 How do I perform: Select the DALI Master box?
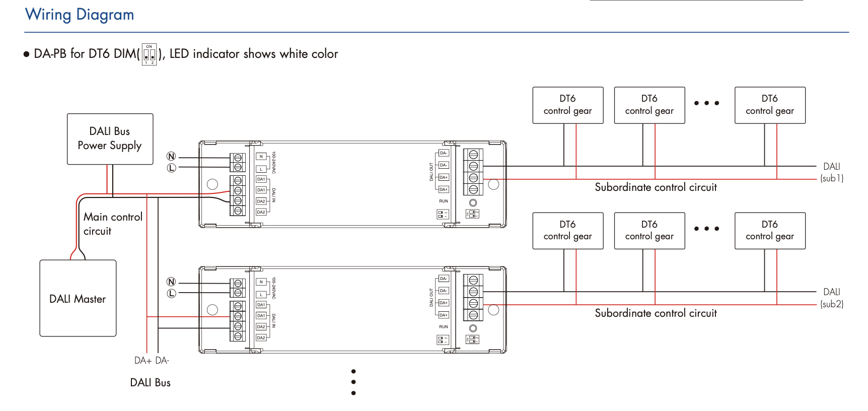point(78,298)
